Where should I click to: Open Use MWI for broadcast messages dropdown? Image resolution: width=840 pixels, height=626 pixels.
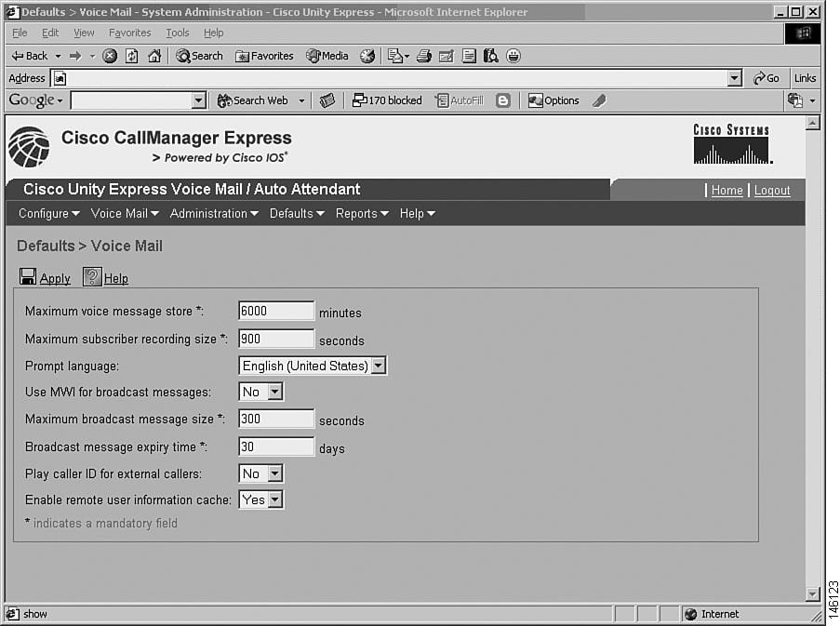click(x=274, y=392)
